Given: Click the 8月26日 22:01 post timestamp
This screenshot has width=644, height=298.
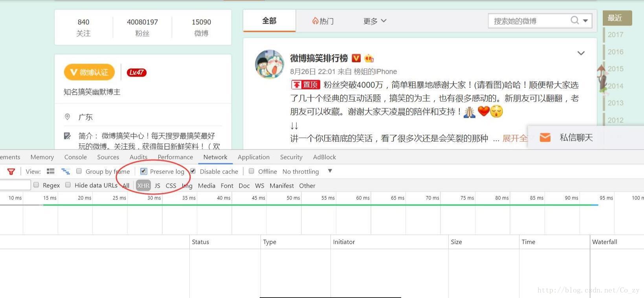Looking at the screenshot, I should pos(313,71).
